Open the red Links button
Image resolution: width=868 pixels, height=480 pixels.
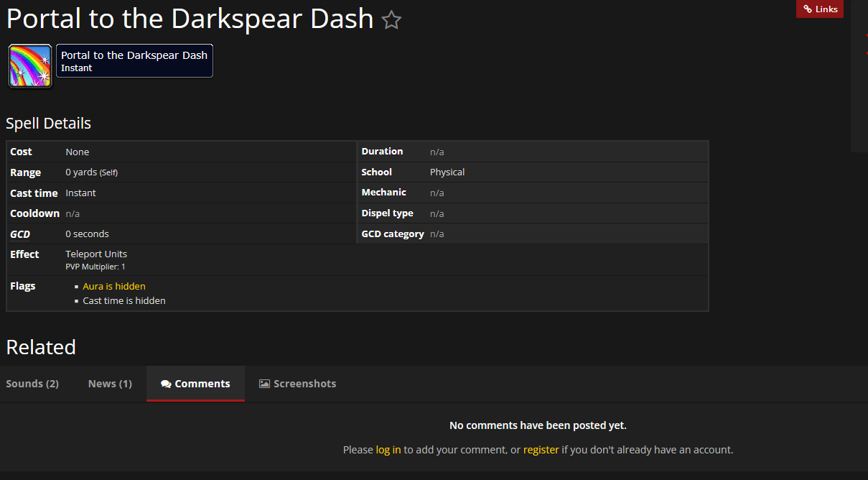point(820,9)
